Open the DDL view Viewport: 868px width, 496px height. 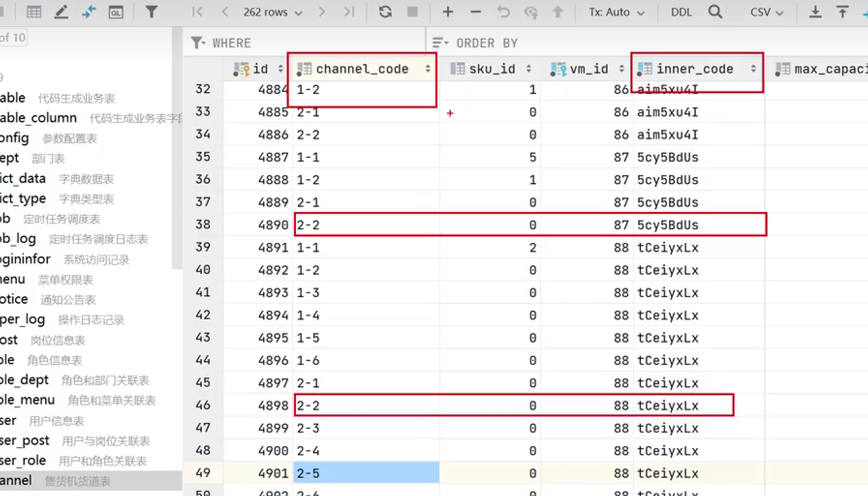pyautogui.click(x=681, y=12)
